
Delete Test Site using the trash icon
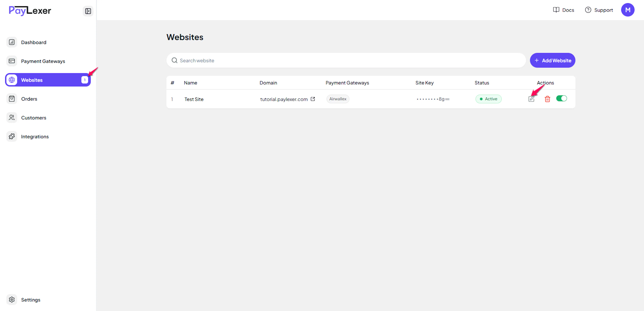547,99
